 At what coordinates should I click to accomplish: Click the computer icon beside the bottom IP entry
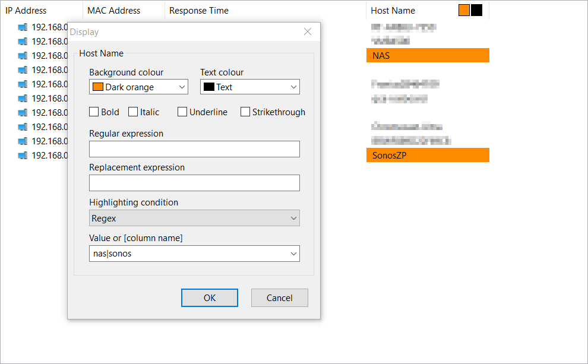pos(22,155)
